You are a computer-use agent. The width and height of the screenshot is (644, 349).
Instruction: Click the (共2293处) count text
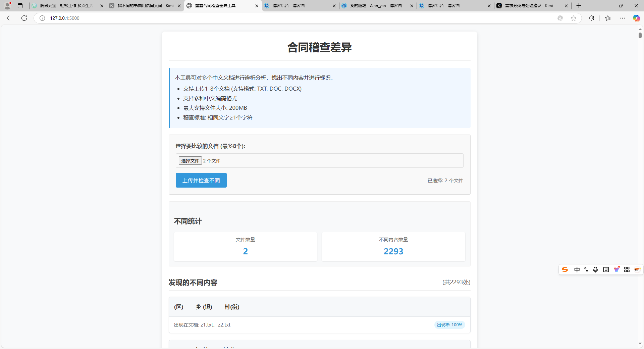tap(456, 282)
